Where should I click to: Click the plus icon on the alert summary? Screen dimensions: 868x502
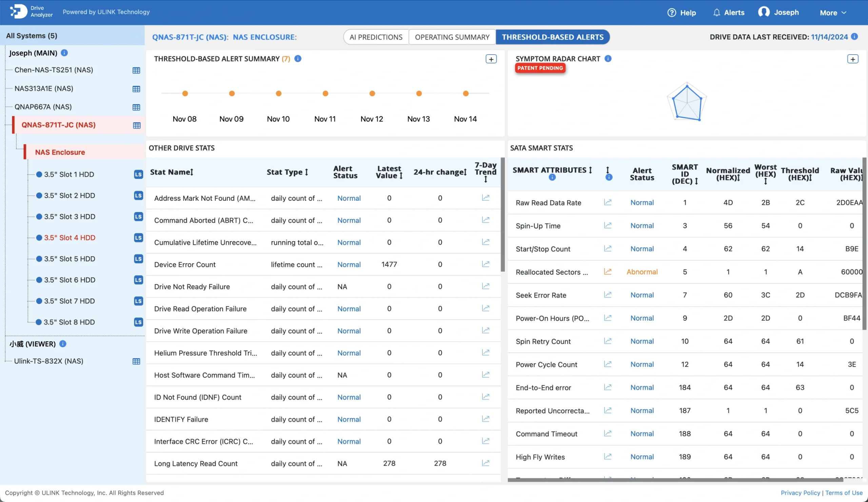(491, 59)
